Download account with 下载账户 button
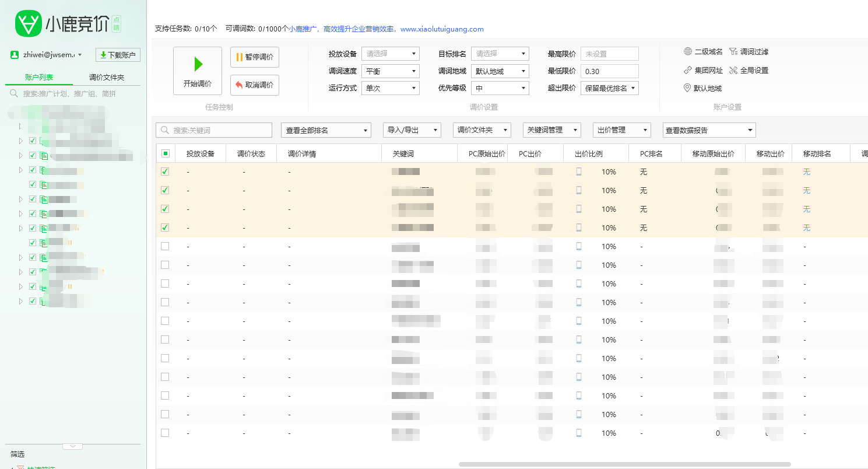Viewport: 868px width, 469px height. coord(118,55)
